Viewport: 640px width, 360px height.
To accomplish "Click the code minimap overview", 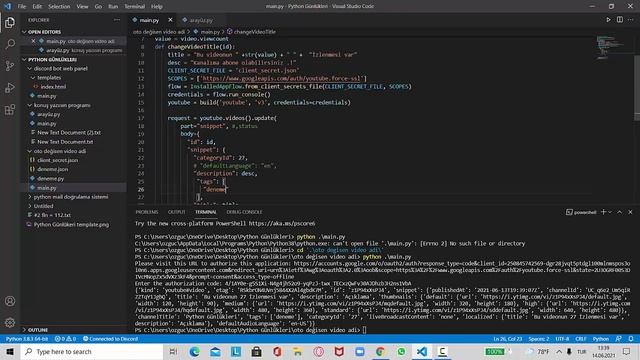I will click(x=611, y=47).
